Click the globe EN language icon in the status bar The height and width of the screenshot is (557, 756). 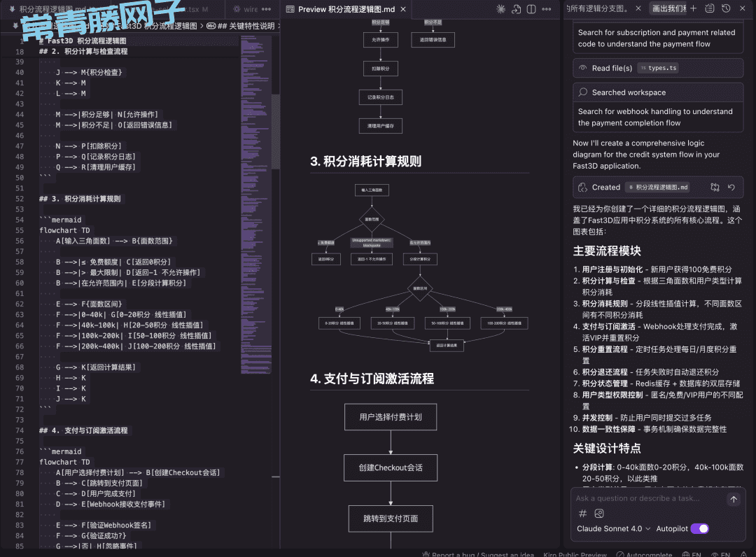685,554
